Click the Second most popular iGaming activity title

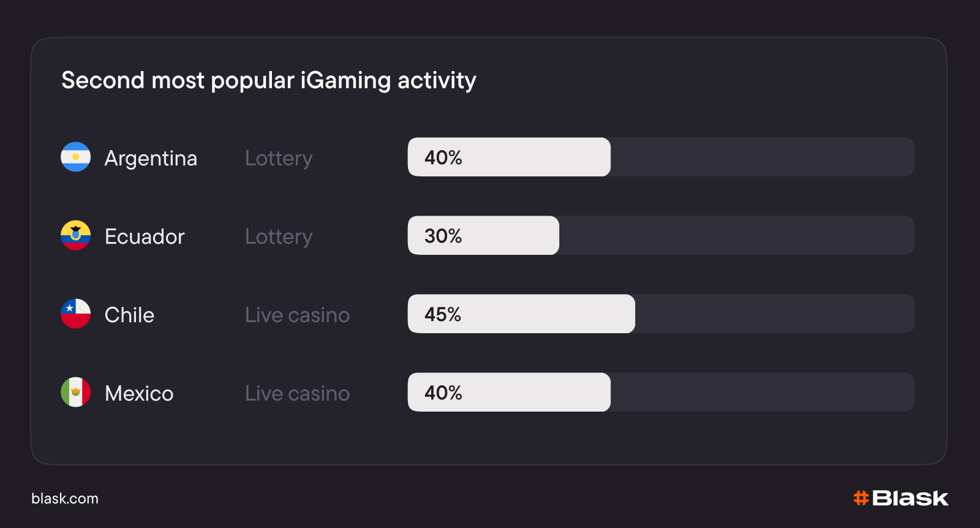click(x=268, y=80)
